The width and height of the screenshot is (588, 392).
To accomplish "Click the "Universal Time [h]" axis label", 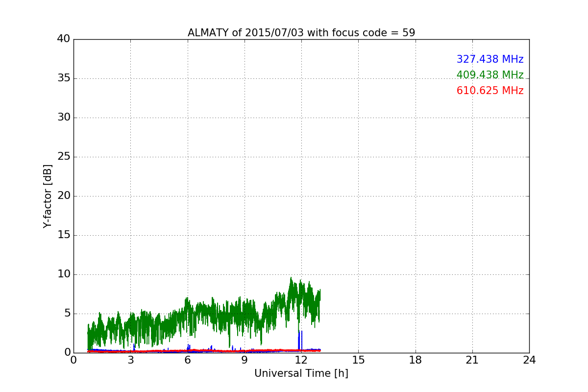I will click(x=301, y=373).
